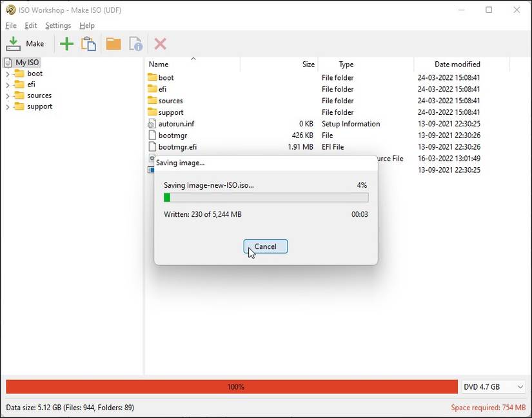Cancel the image saving operation
The image size is (532, 418).
pos(265,246)
